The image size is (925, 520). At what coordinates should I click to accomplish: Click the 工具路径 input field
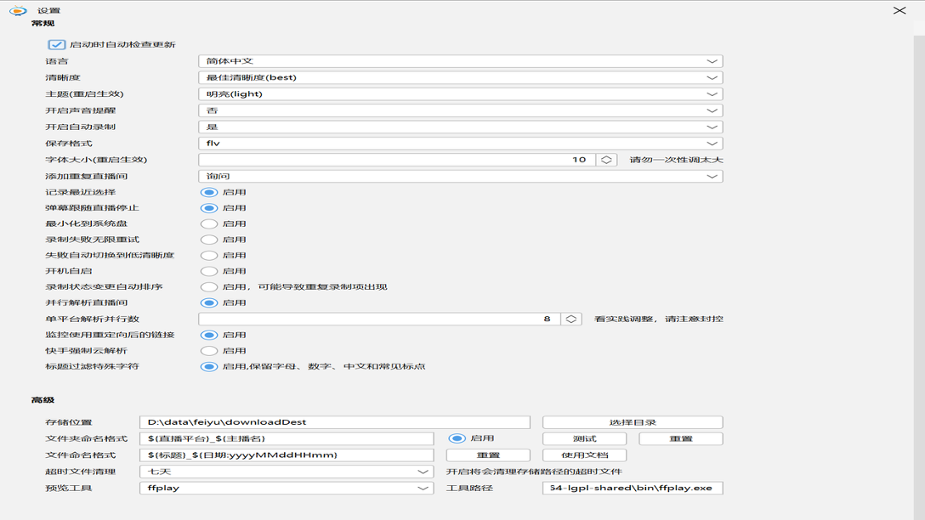pos(632,488)
